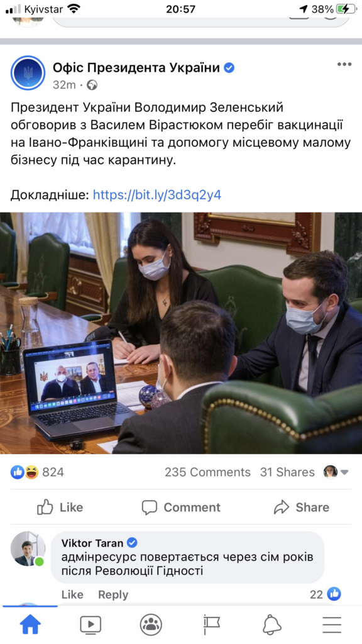Open the Watch video tab
362x644 pixels.
pyautogui.click(x=90, y=625)
